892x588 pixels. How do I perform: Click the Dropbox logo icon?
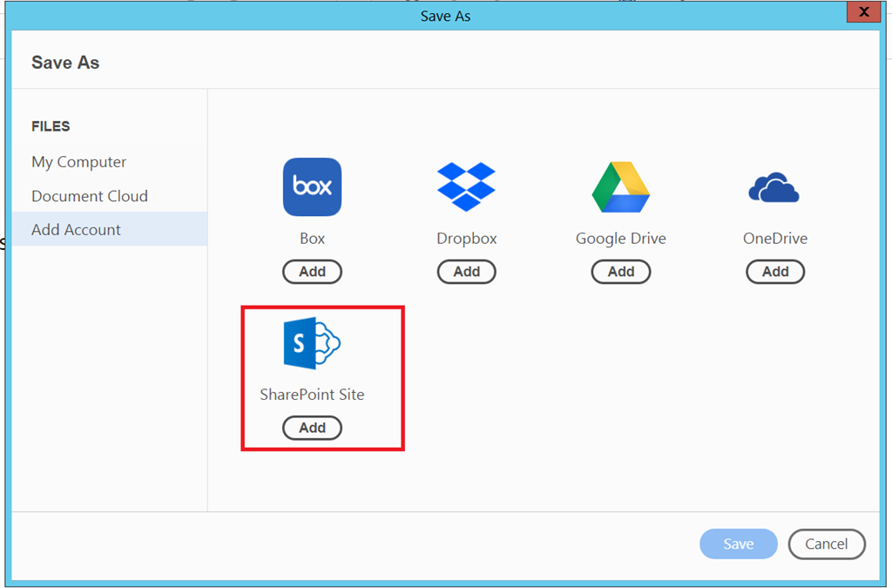tap(467, 186)
